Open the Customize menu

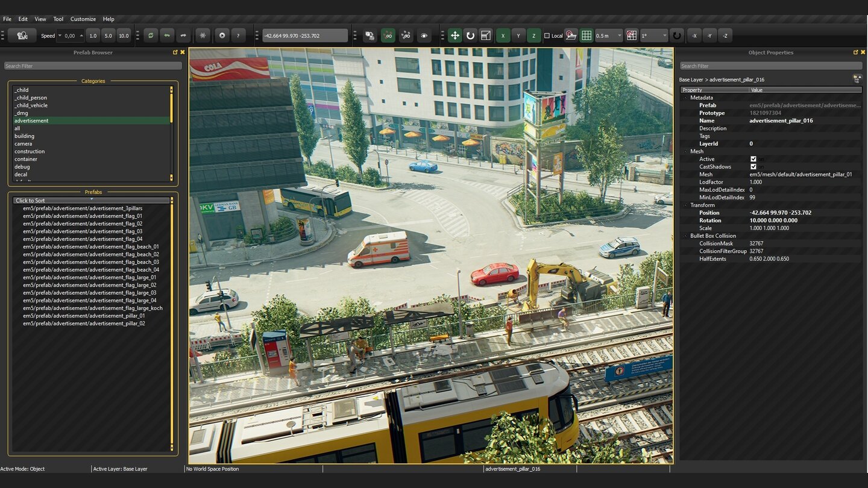point(83,19)
